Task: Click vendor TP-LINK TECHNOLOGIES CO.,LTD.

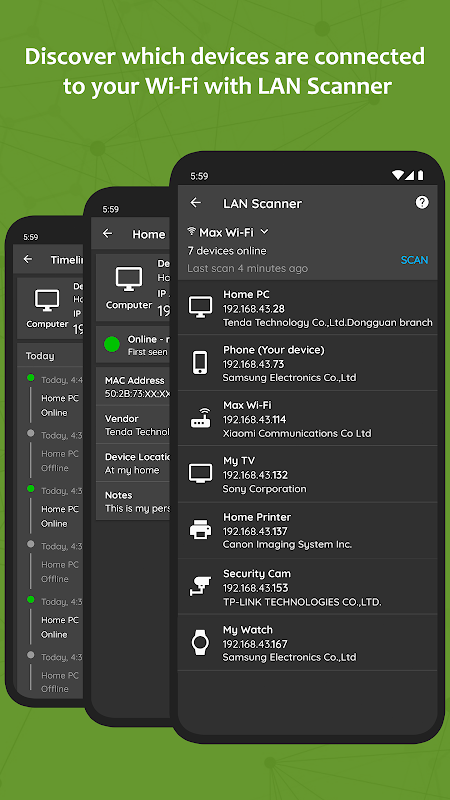Action: [302, 602]
